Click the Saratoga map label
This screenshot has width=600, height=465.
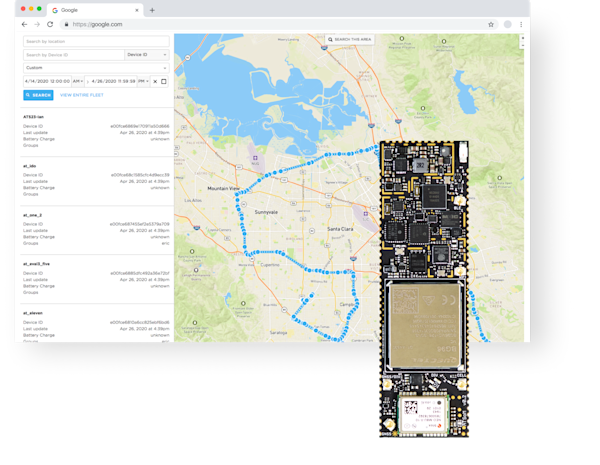tap(278, 333)
